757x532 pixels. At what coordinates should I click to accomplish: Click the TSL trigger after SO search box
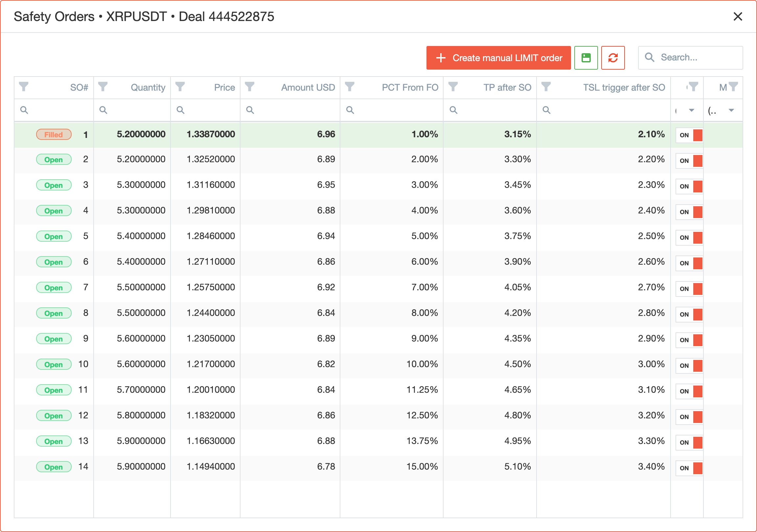(604, 110)
